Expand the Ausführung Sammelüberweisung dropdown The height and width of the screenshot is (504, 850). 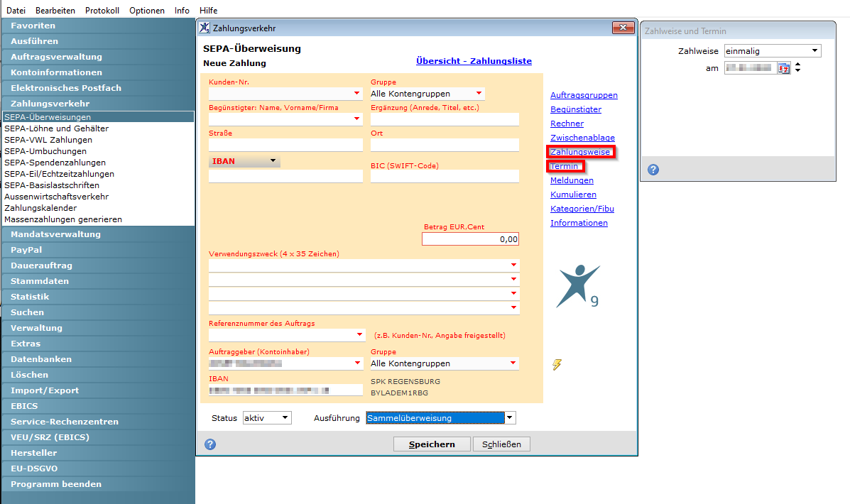(510, 418)
